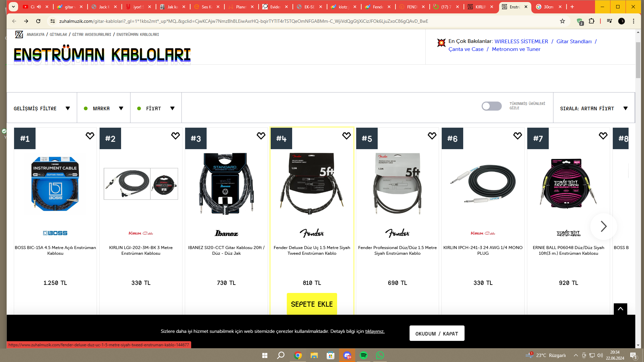The image size is (644, 362).
Task: Switch to the KIRLIN browser tab
Action: [x=481, y=7]
